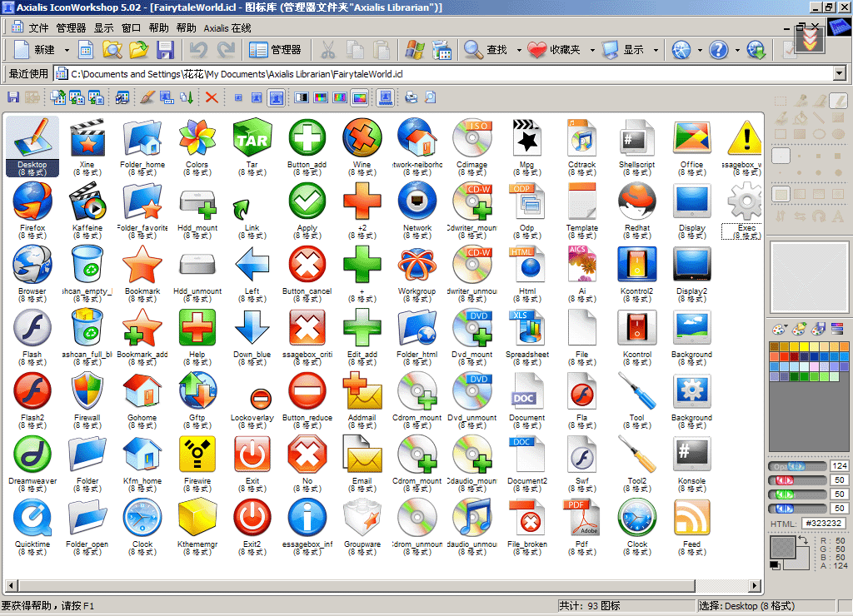Open the 显示 toolbar dropdown arrow

tap(656, 50)
